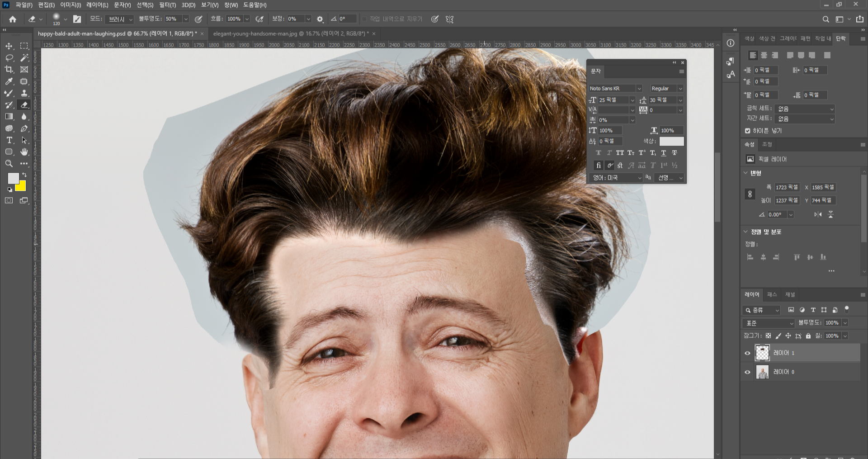Image resolution: width=868 pixels, height=459 pixels.
Task: Click the 레이어 1 layer thumbnail
Action: pyautogui.click(x=762, y=353)
